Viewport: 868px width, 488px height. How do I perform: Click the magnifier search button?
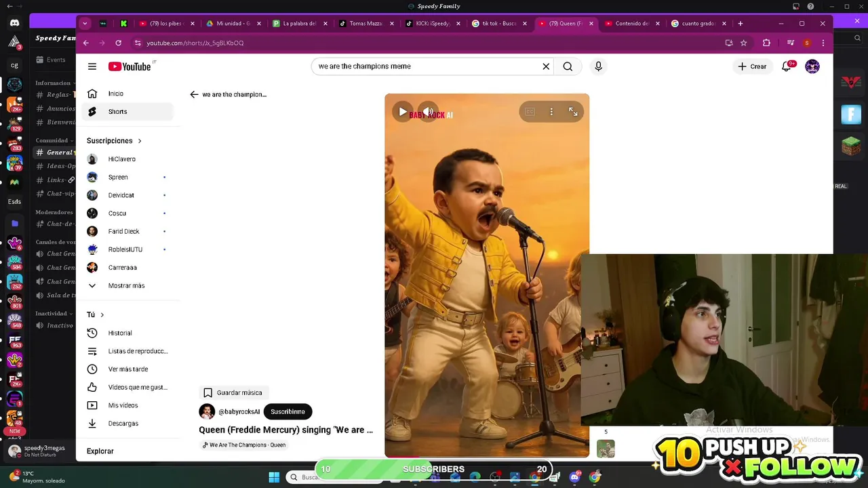coord(568,66)
